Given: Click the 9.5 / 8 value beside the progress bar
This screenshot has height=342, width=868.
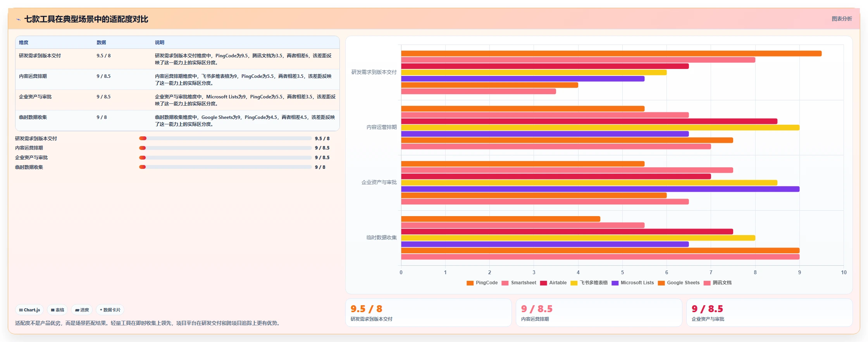Looking at the screenshot, I should tap(322, 139).
